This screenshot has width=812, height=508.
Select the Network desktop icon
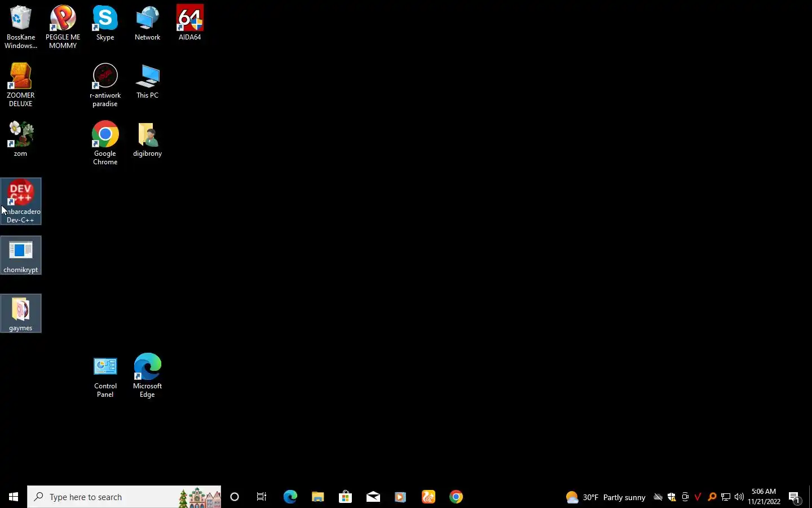pos(147,23)
